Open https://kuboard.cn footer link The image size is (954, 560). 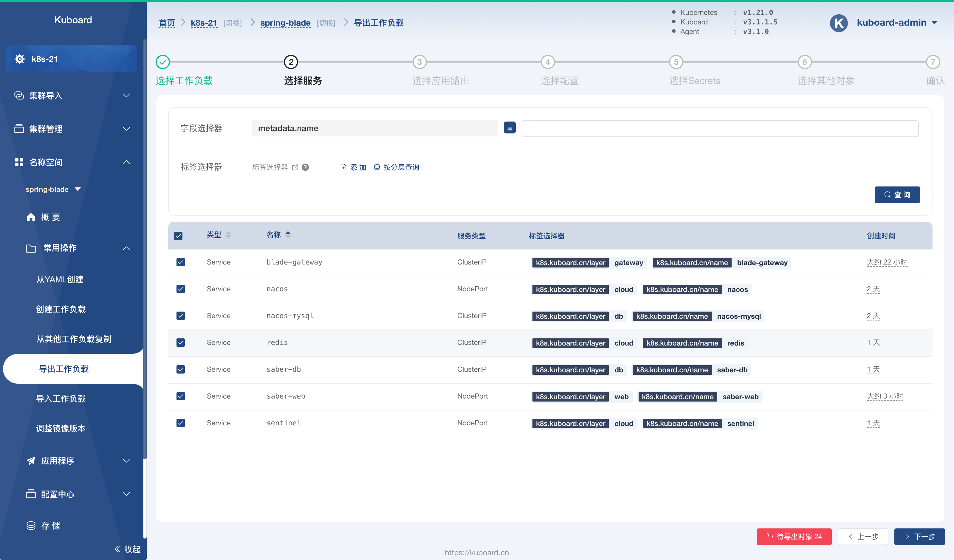coord(477,553)
